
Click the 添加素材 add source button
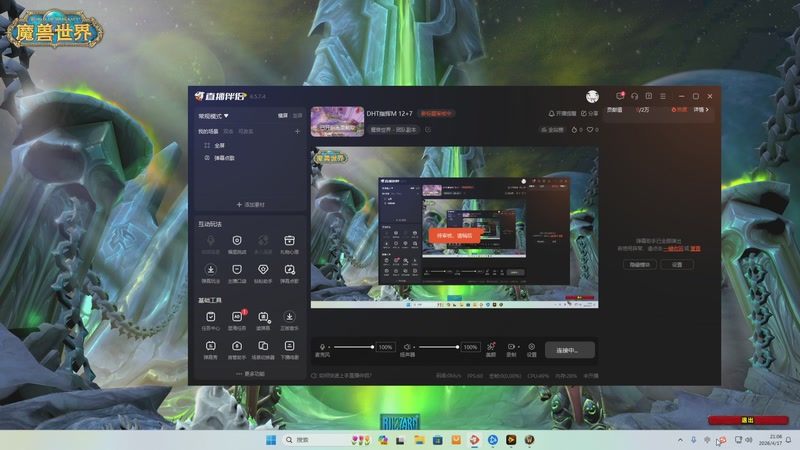tap(251, 205)
